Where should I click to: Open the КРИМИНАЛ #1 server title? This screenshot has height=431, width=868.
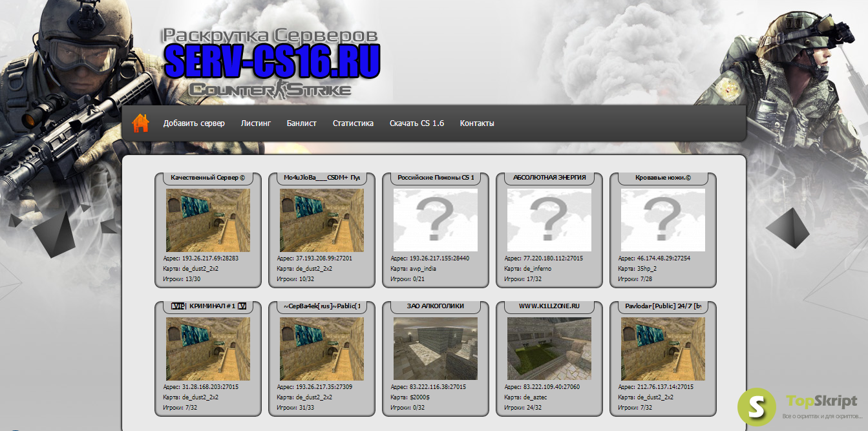(x=208, y=306)
